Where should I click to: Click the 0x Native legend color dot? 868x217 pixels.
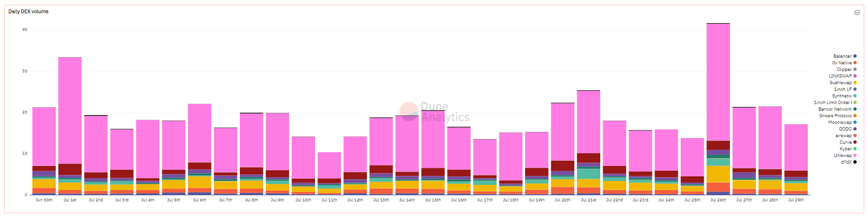pos(855,63)
